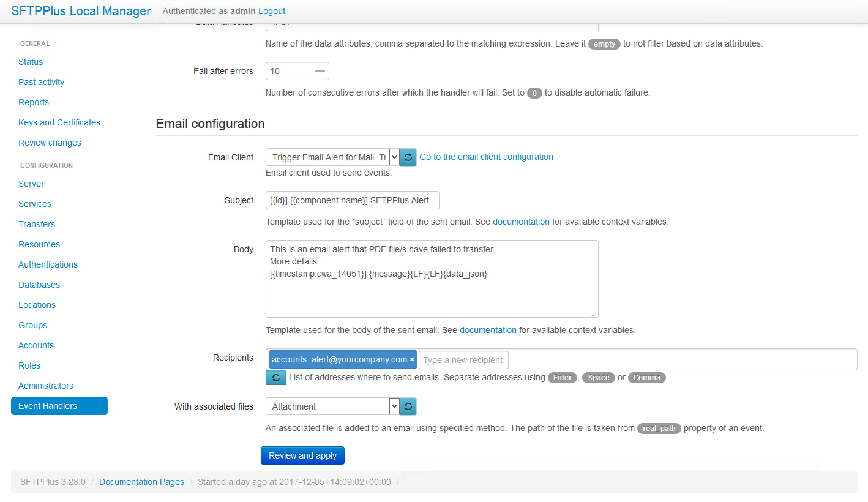Click the Logout link
This screenshot has height=502, width=868.
(271, 11)
